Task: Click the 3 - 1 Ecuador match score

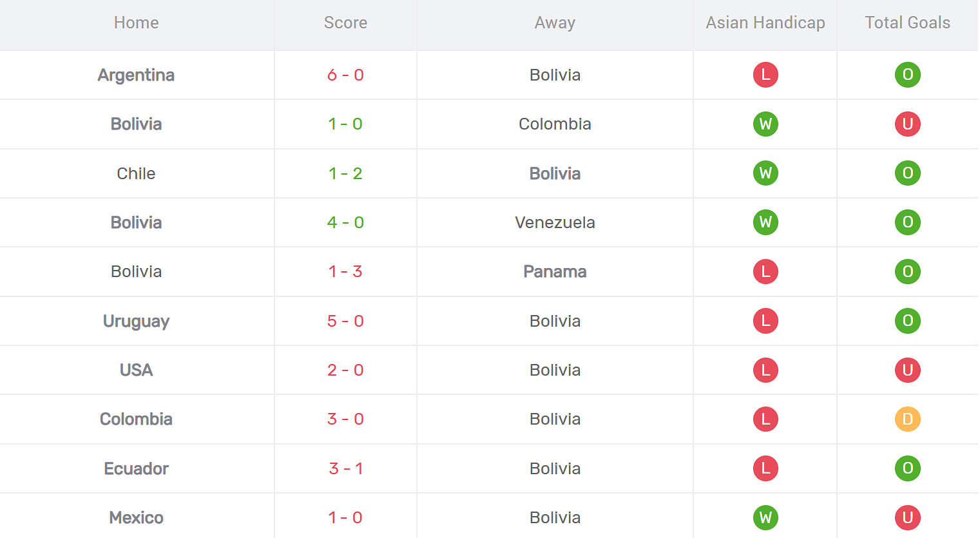Action: click(345, 468)
